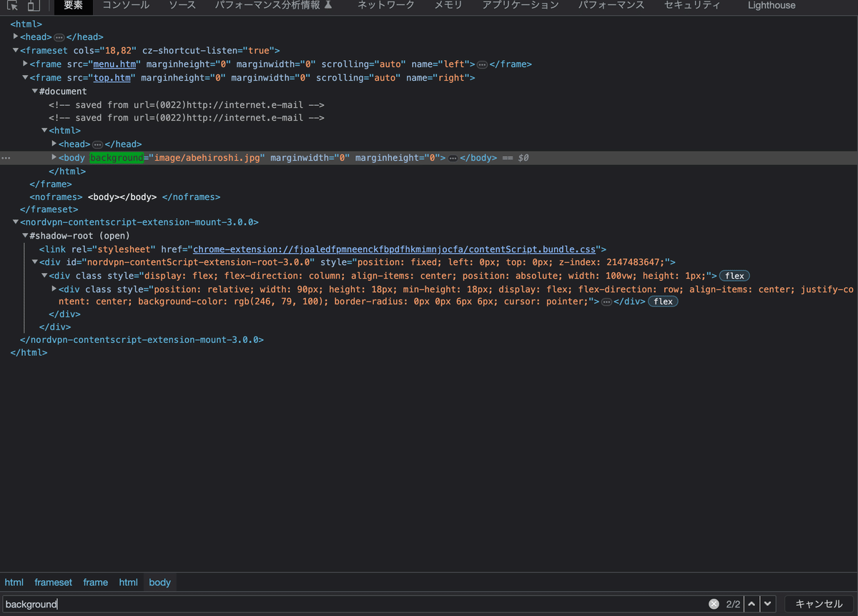Switch to the ネットワーク tab
The width and height of the screenshot is (858, 616).
point(385,6)
